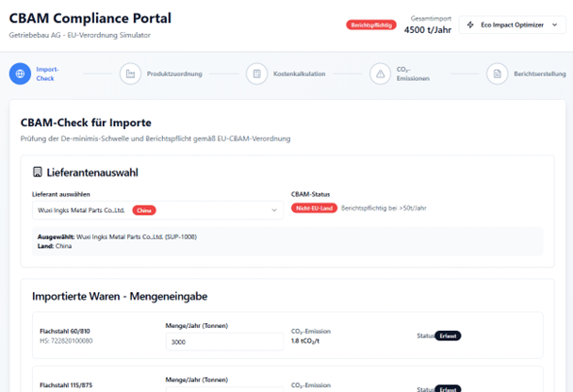Click the Kostenkalkulation calculator step icon
This screenshot has height=392, width=573.
tap(255, 73)
